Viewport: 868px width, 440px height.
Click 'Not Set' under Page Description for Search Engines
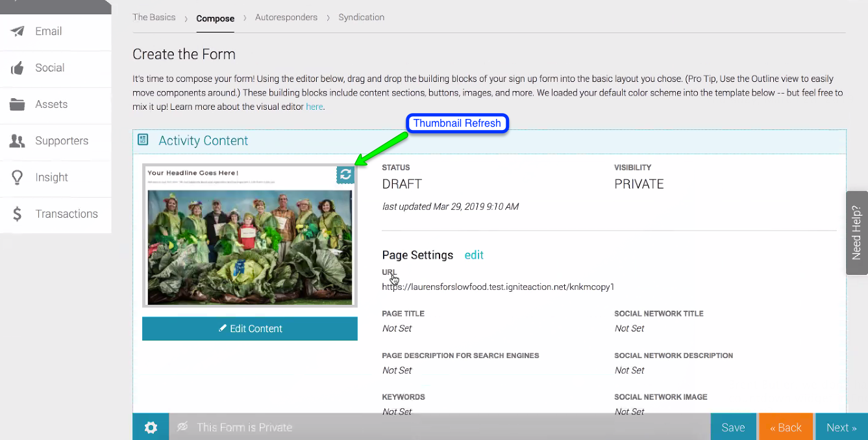[x=397, y=370]
